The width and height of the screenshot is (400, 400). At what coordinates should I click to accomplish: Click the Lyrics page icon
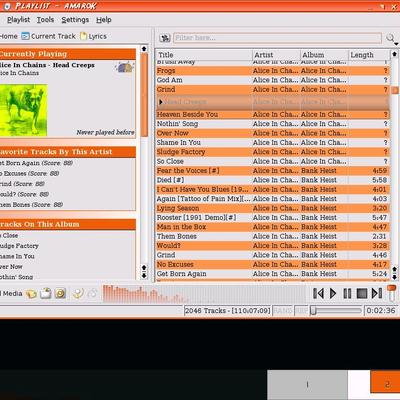coord(84,36)
